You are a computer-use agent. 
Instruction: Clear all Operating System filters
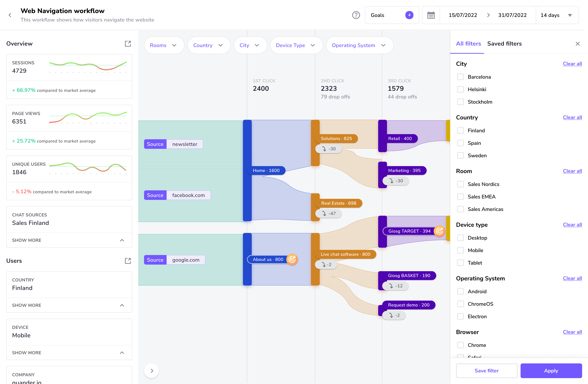[572, 278]
